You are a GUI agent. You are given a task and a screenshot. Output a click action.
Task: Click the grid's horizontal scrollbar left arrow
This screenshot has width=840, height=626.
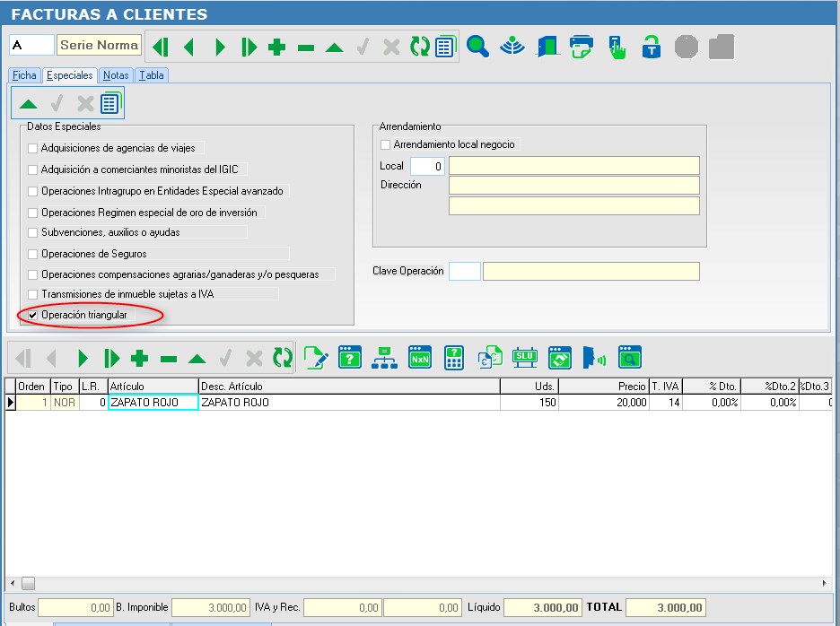tap(13, 583)
